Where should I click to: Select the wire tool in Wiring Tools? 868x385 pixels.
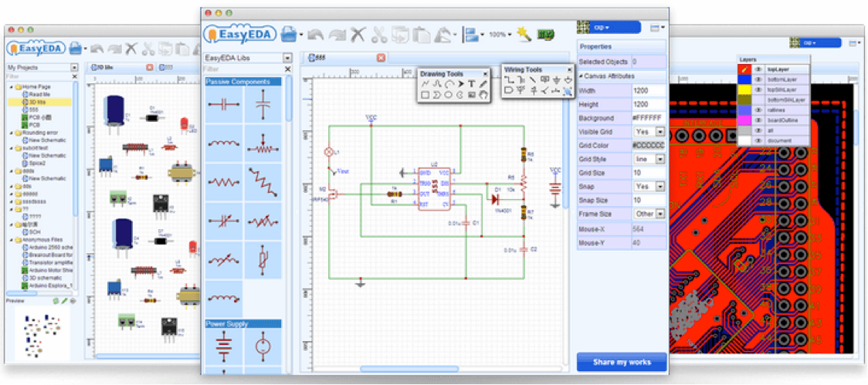coord(509,79)
